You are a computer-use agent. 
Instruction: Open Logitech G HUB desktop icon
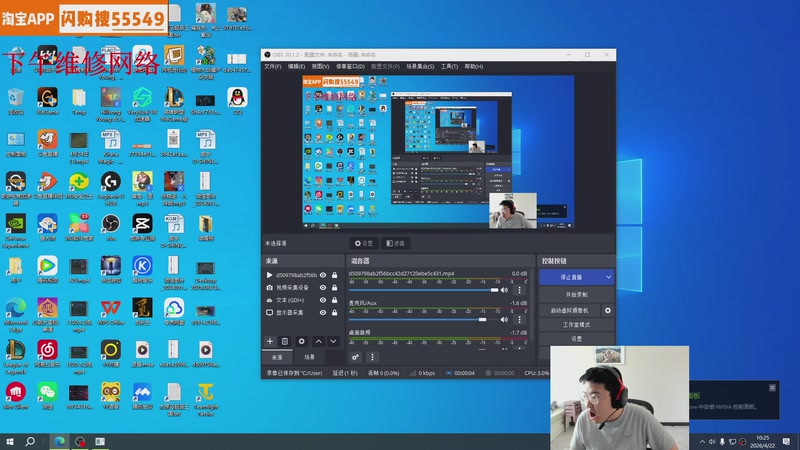click(110, 189)
